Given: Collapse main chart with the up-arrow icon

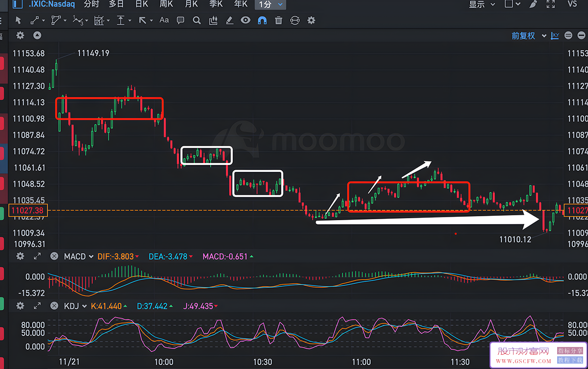Looking at the screenshot, I should click(x=37, y=35).
